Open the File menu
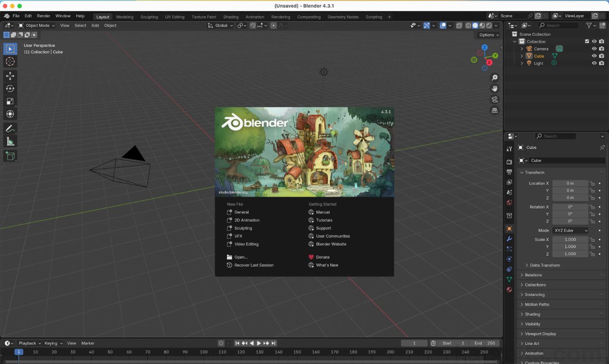This screenshot has width=609, height=364. (16, 16)
